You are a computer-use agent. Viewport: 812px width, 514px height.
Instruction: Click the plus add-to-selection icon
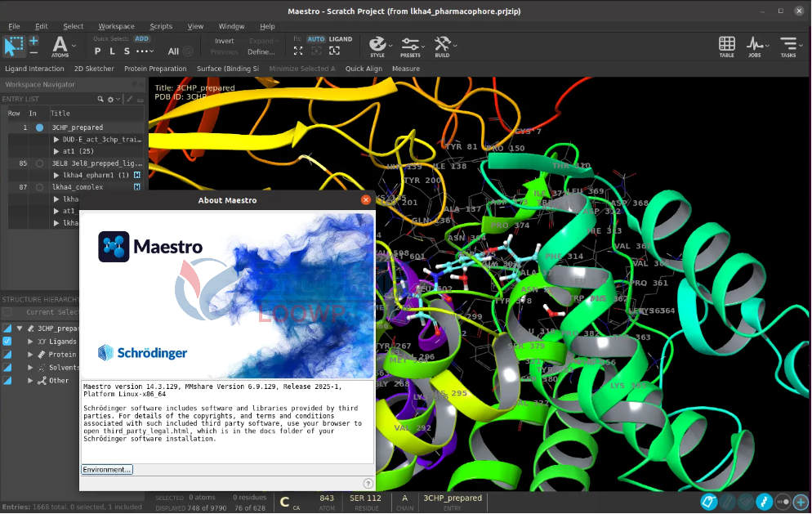pos(33,40)
